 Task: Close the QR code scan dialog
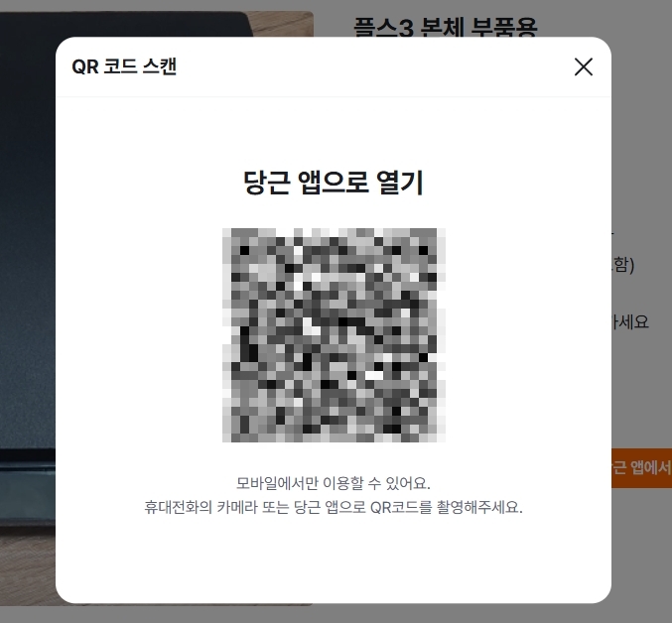coord(584,67)
